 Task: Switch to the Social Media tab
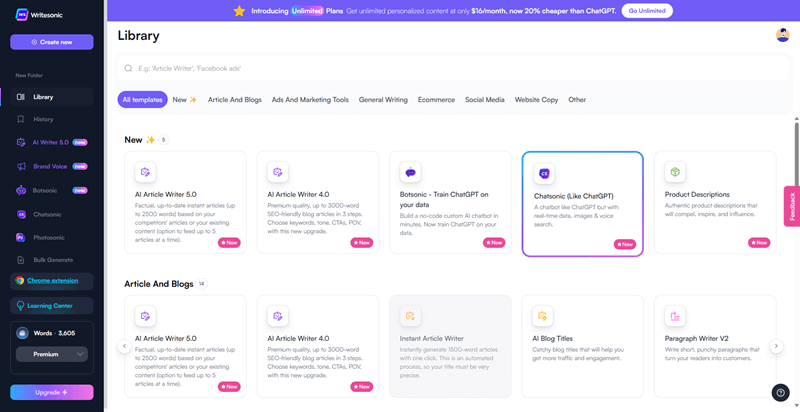(x=485, y=100)
